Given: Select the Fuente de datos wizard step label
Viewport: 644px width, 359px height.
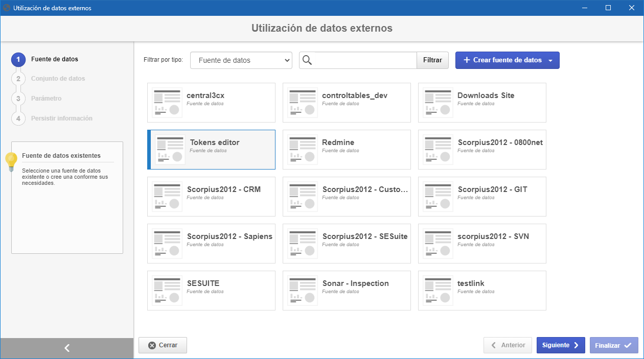Looking at the screenshot, I should click(x=55, y=59).
